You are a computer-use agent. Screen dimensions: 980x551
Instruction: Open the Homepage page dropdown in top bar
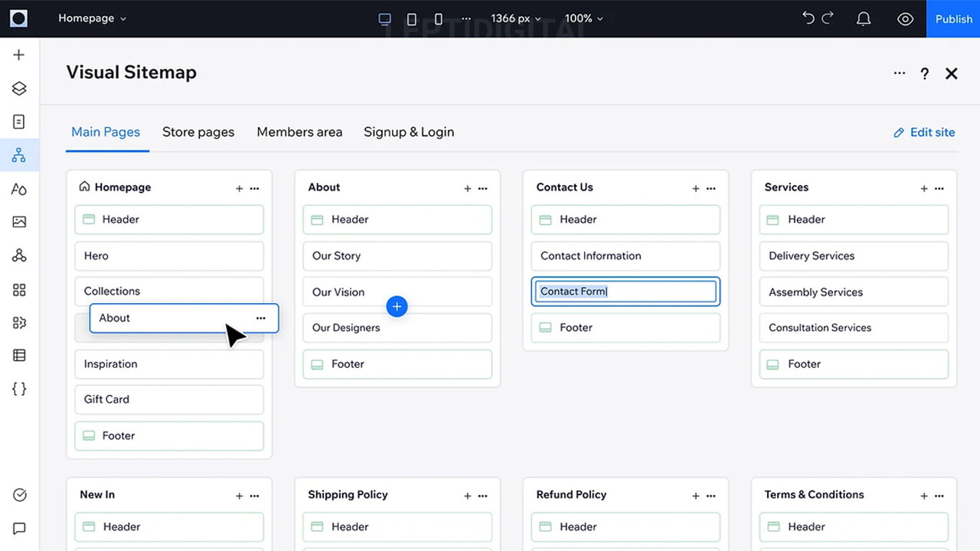click(93, 18)
